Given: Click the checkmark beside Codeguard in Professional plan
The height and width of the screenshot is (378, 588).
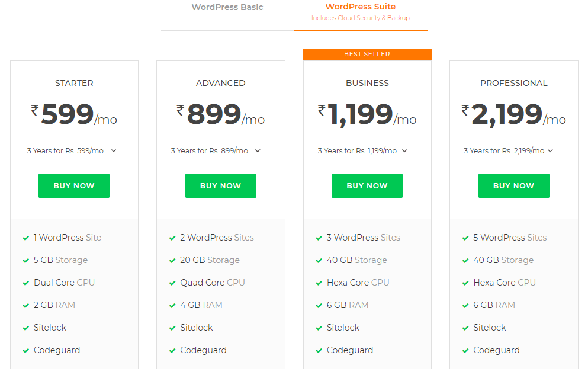Looking at the screenshot, I should (x=465, y=350).
